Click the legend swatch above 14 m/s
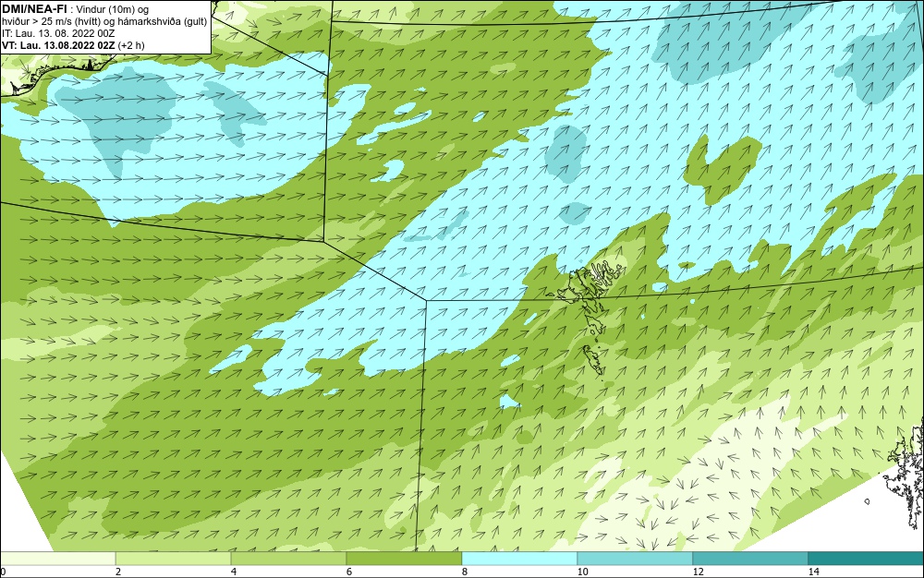 tap(867, 559)
